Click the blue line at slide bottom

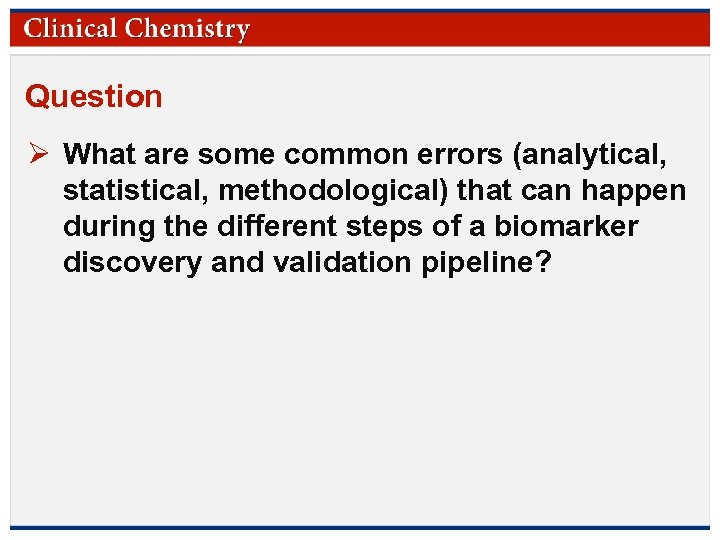click(360, 527)
